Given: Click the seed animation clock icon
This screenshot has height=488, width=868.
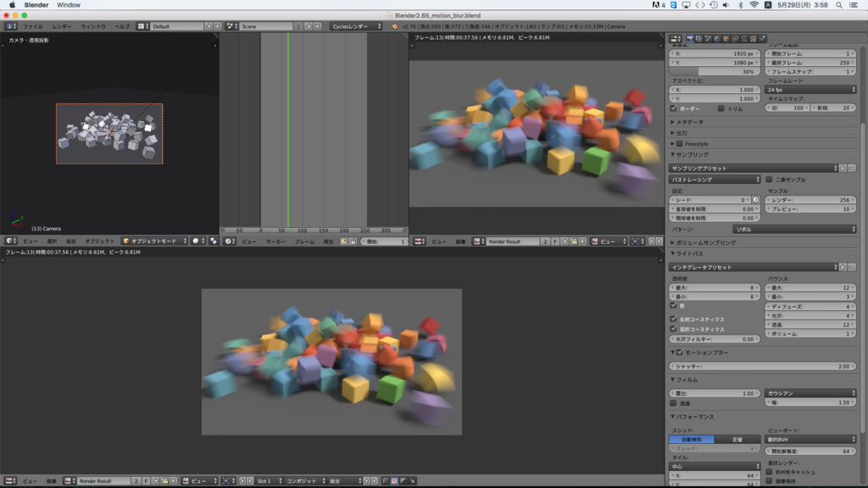Looking at the screenshot, I should tap(755, 200).
